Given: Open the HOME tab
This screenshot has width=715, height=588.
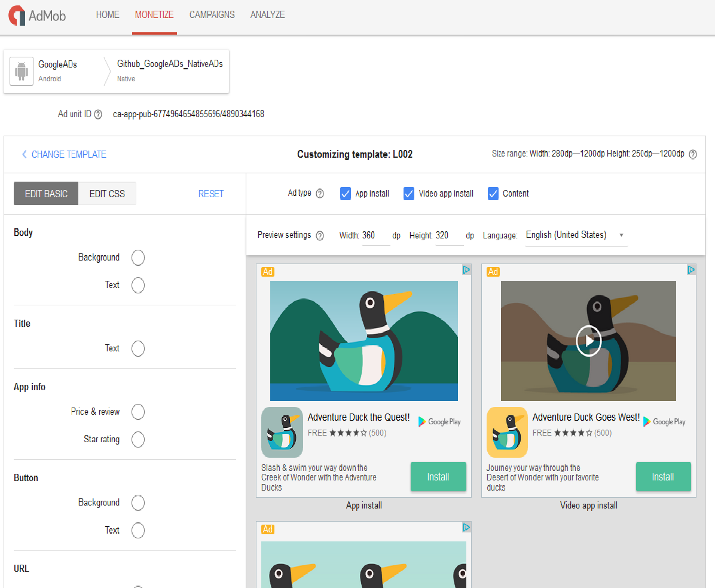Looking at the screenshot, I should click(108, 14).
